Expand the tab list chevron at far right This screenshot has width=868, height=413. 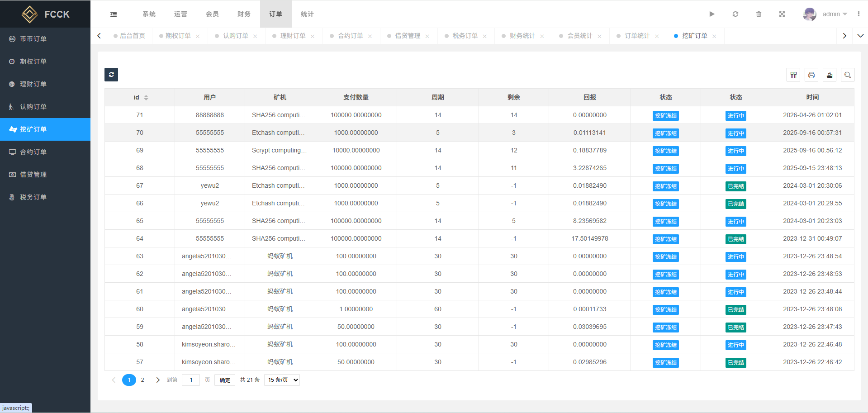pyautogui.click(x=860, y=36)
